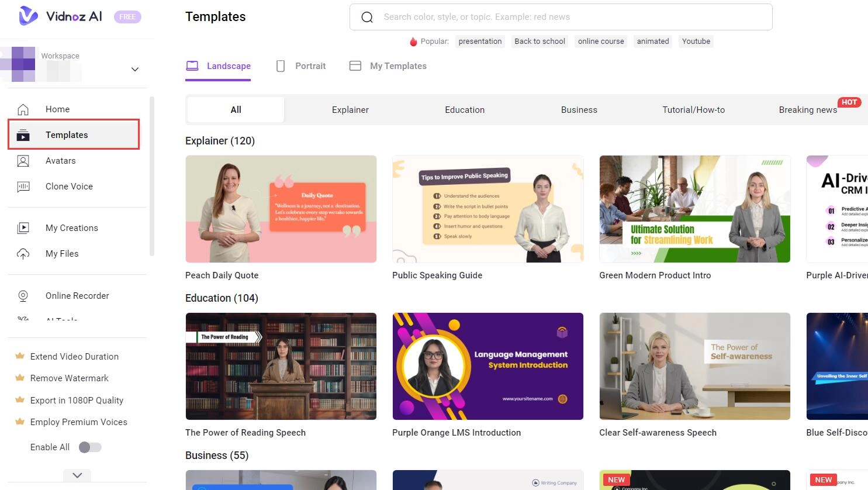The height and width of the screenshot is (490, 868).
Task: Open the My Templates tab
Action: click(x=388, y=66)
